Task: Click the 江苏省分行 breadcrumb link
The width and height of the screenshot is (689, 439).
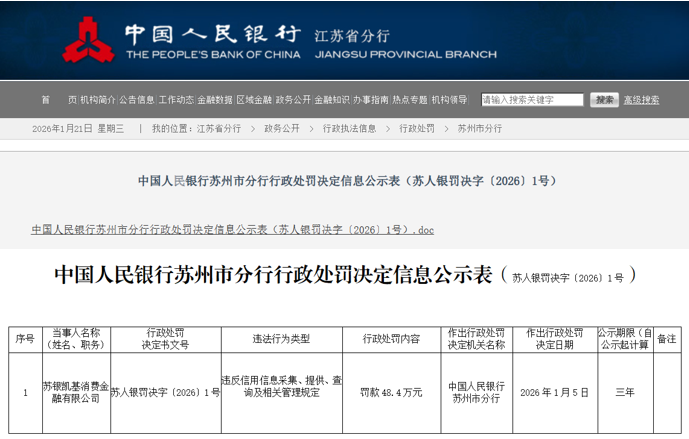Action: (x=219, y=129)
